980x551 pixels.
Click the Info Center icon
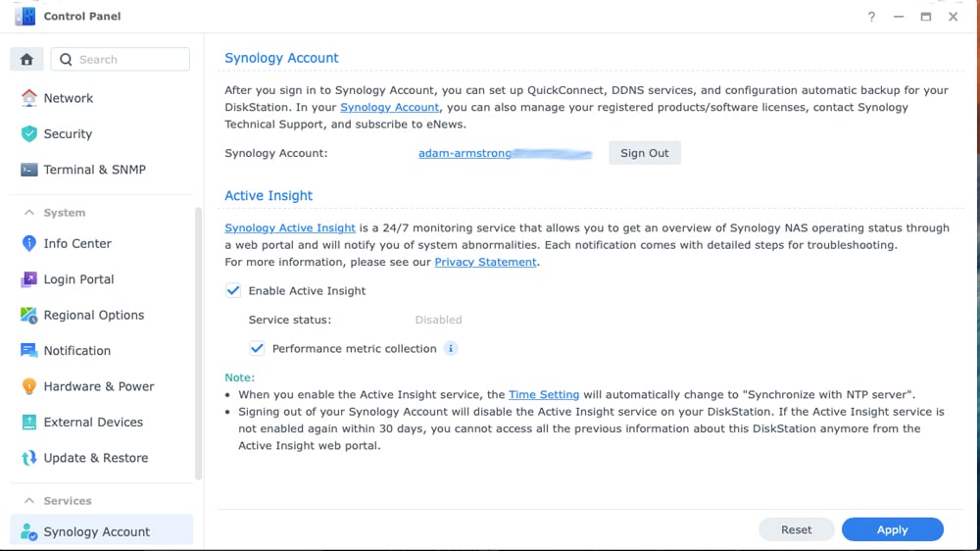(x=28, y=243)
